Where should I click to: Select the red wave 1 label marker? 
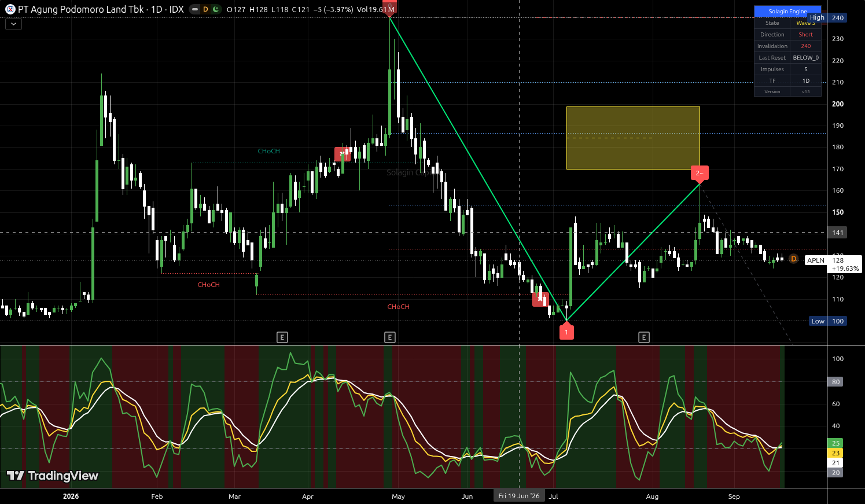[566, 332]
